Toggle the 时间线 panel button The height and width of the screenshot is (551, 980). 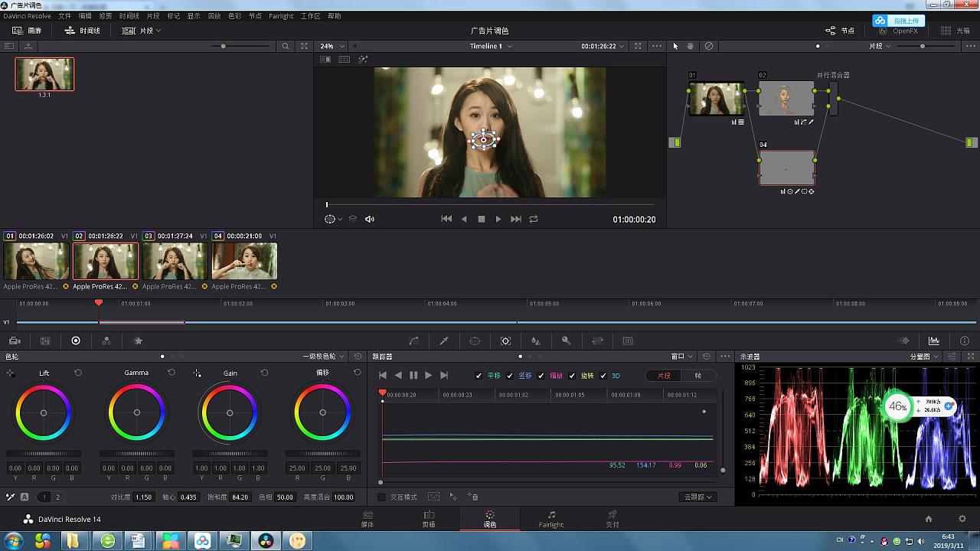[83, 31]
